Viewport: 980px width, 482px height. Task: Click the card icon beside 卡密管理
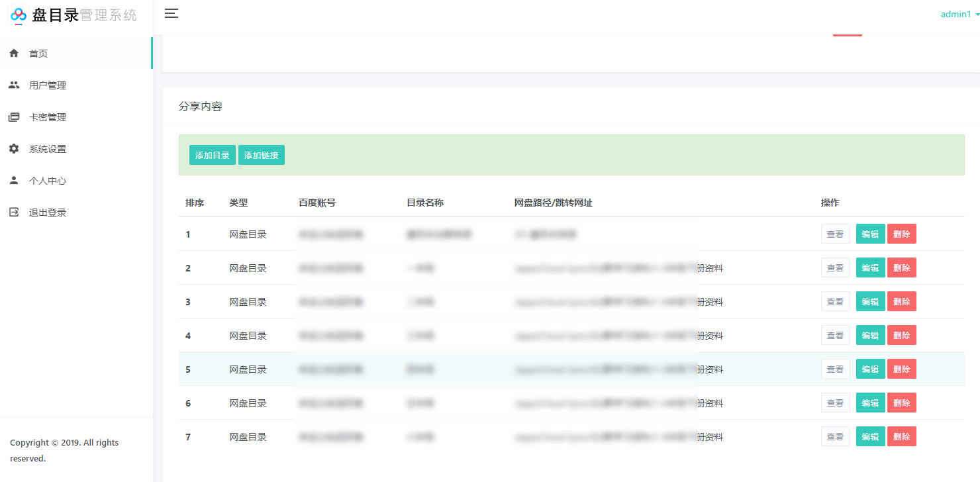(x=14, y=117)
